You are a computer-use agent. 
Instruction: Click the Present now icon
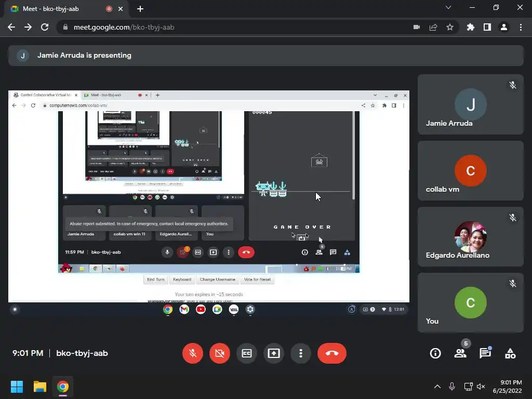274,353
